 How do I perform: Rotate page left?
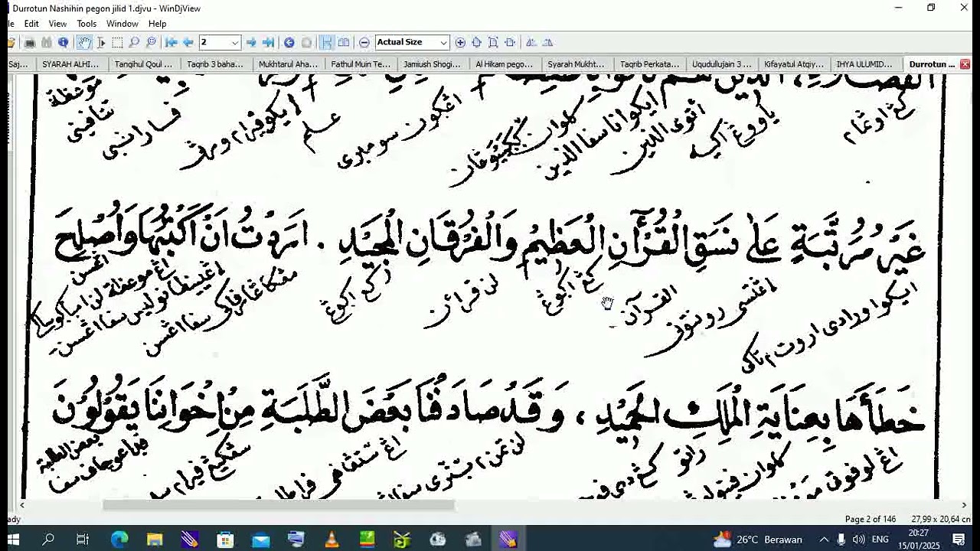531,42
